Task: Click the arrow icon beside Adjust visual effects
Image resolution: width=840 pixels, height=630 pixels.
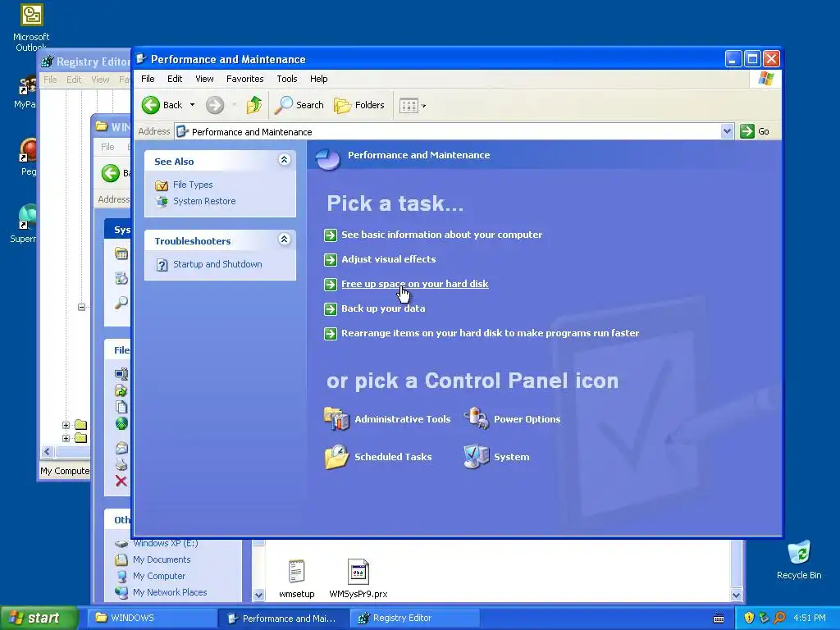Action: tap(331, 260)
